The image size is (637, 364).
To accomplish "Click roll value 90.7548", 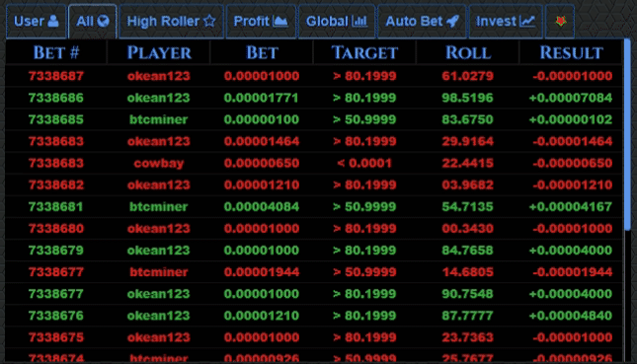I will coord(467,294).
